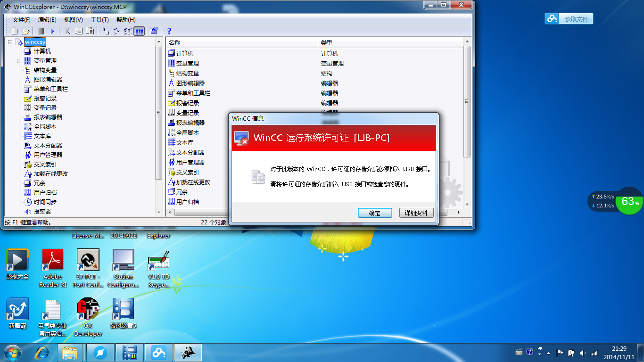The image size is (644, 362).
Task: Switch to small icons view
Action: pos(116,31)
